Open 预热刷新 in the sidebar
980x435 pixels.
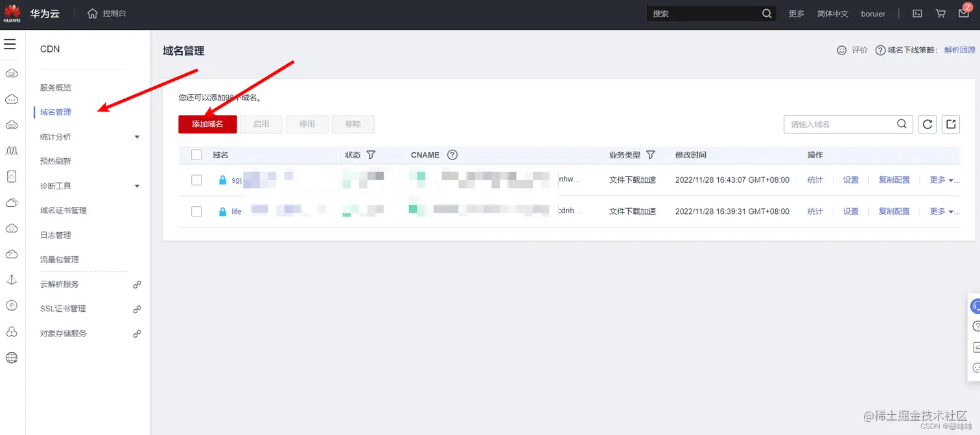(56, 161)
